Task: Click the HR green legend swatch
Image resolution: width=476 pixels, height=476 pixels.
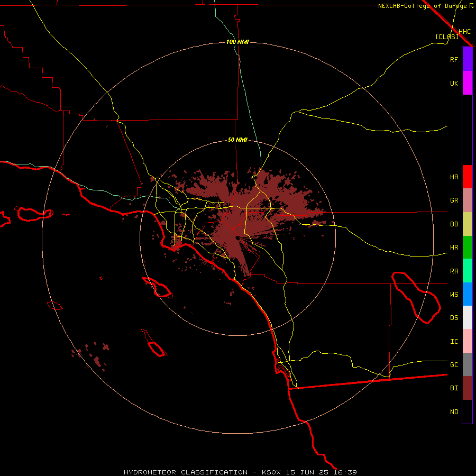Action: click(x=467, y=248)
